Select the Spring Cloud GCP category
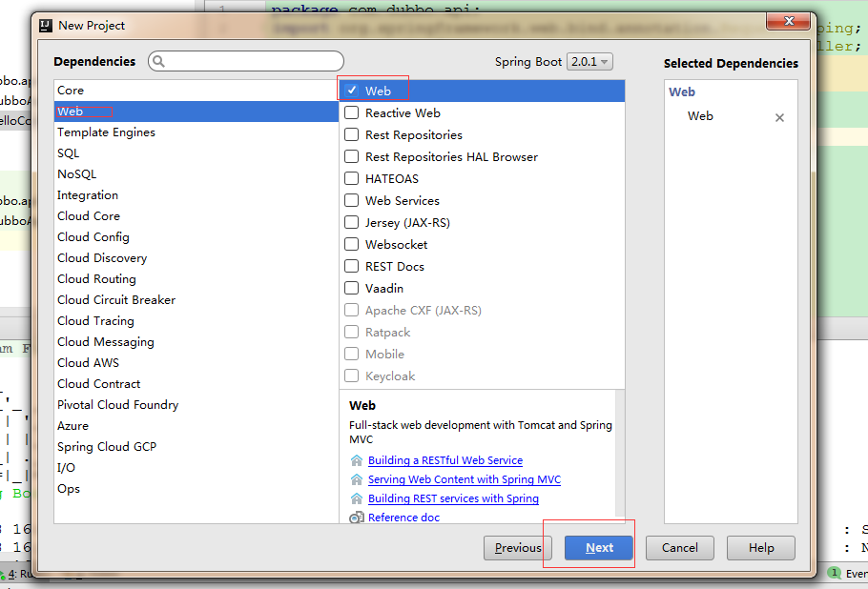 (196, 447)
